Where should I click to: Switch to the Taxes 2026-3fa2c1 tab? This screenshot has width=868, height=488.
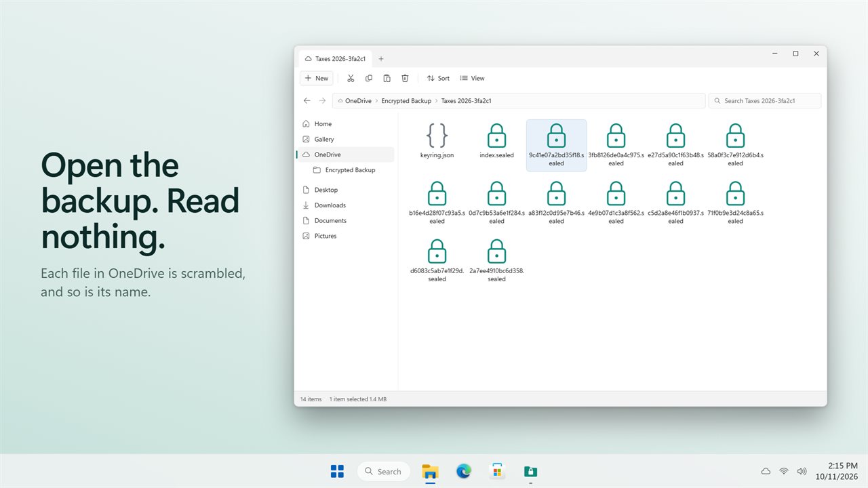[336, 59]
